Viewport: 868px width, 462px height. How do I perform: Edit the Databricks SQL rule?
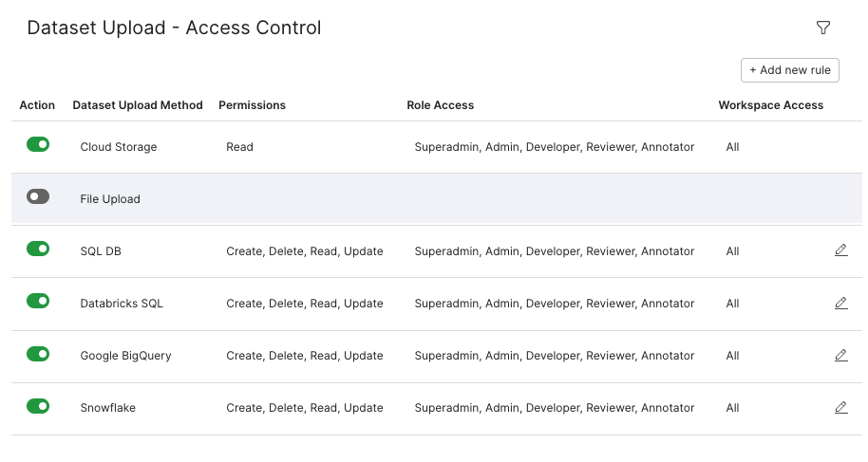(840, 303)
